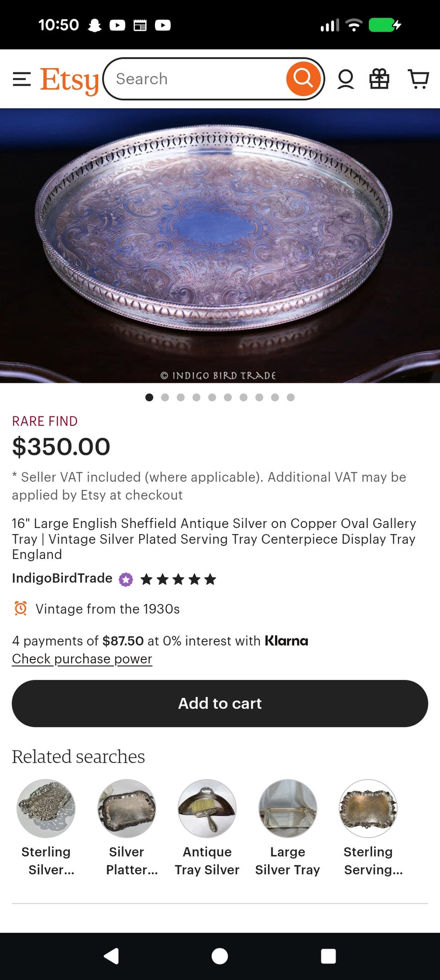This screenshot has height=980, width=440.
Task: Open the Large Silver Tray related search
Action: pyautogui.click(x=287, y=828)
